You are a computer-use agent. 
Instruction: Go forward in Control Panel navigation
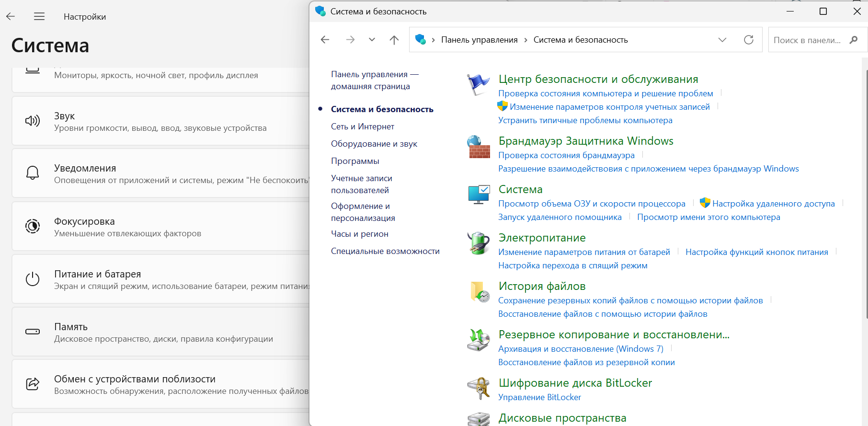point(350,40)
